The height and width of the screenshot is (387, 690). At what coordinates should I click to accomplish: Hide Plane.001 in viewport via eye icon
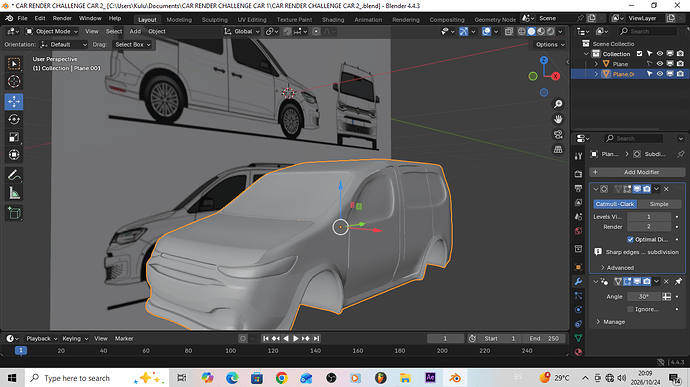[x=660, y=74]
